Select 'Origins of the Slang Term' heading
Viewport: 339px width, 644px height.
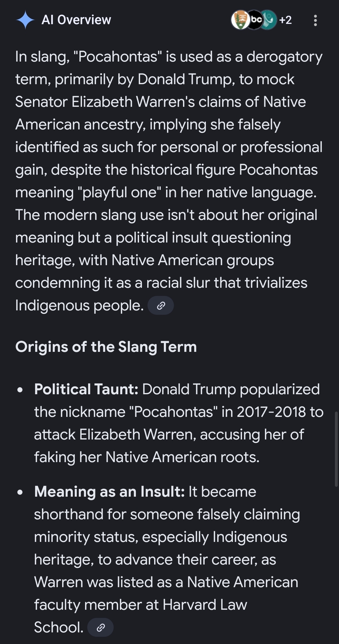(106, 347)
